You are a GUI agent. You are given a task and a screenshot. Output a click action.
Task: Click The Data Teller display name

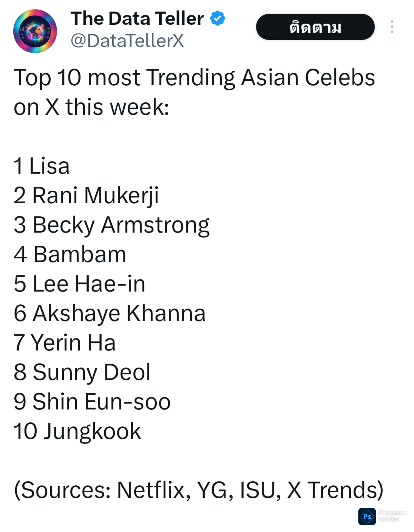click(x=137, y=19)
